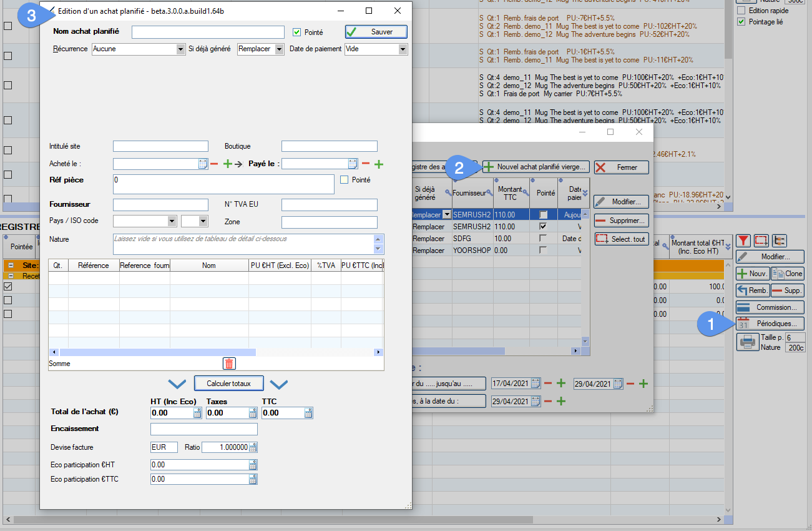
Task: Open calculator icon in Eco participation €HT field
Action: tap(253, 465)
